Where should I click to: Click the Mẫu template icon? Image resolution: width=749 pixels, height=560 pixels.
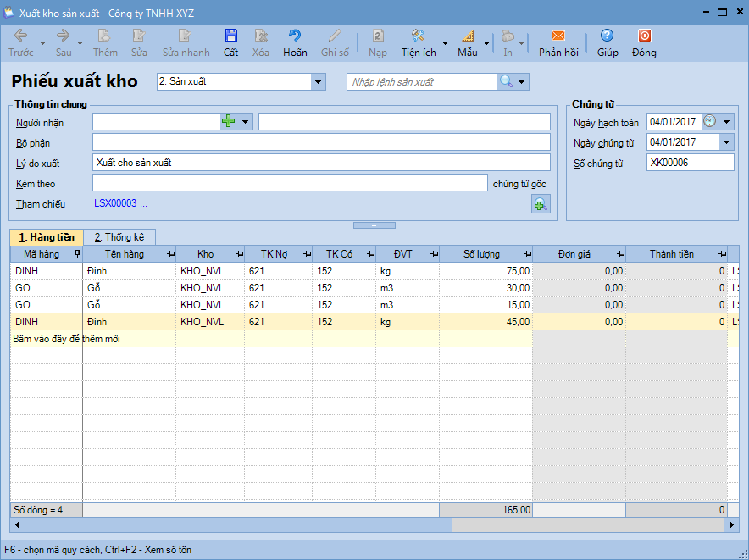point(468,36)
